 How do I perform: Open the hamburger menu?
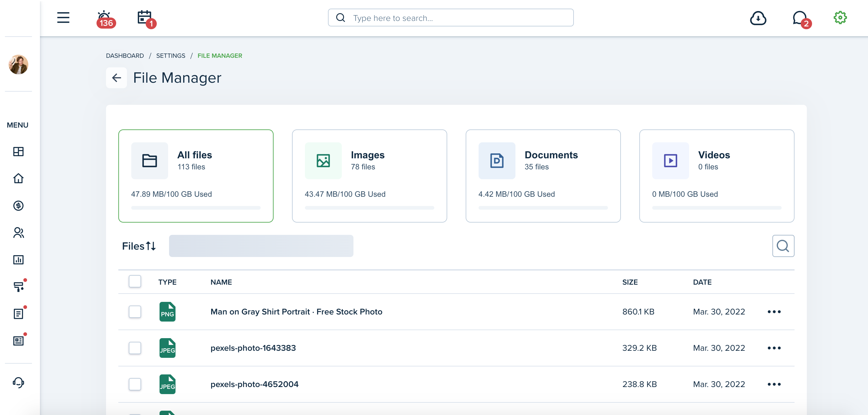click(x=63, y=18)
